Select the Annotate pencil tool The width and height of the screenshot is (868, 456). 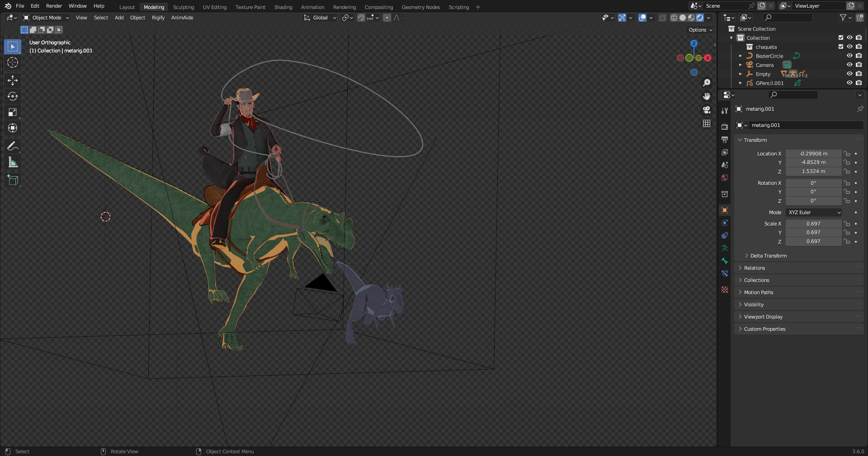[x=13, y=146]
